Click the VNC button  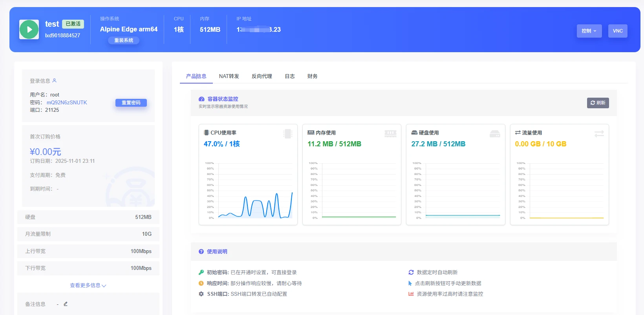(618, 31)
